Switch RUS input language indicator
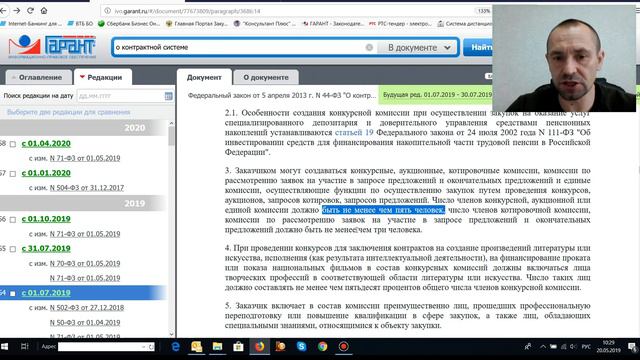The height and width of the screenshot is (360, 640). [x=587, y=347]
